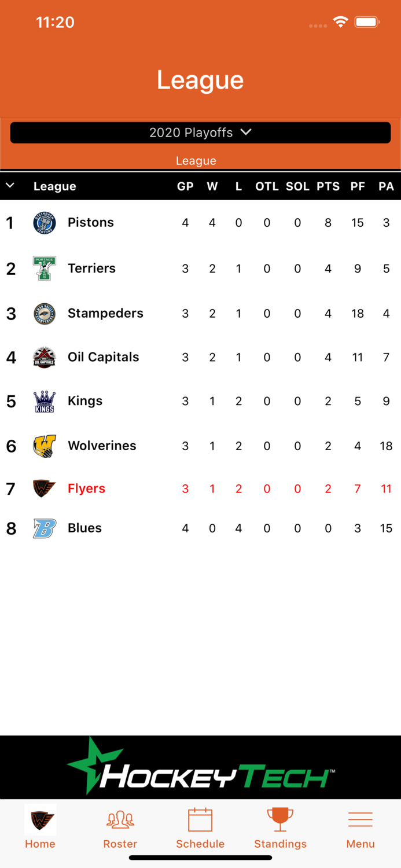401x868 pixels.
Task: Tap the Terriers team logo
Action: coord(44,269)
